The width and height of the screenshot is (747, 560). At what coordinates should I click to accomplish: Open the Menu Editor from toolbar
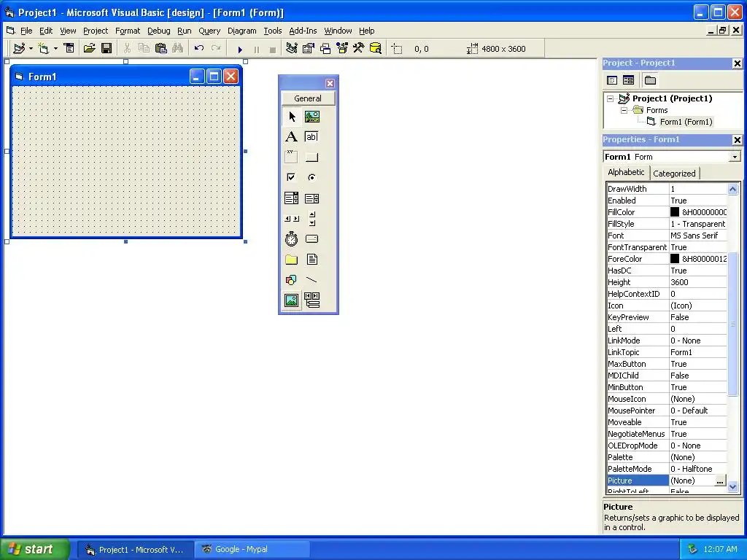(x=69, y=49)
